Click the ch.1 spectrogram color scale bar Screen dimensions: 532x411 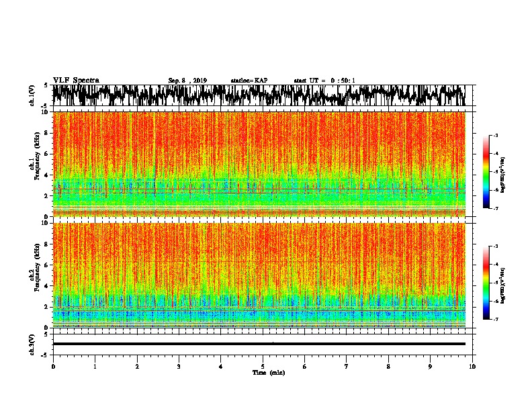coord(486,172)
